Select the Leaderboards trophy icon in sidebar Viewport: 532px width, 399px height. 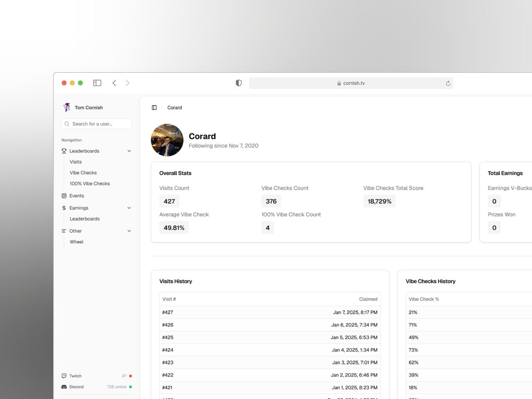pyautogui.click(x=64, y=151)
